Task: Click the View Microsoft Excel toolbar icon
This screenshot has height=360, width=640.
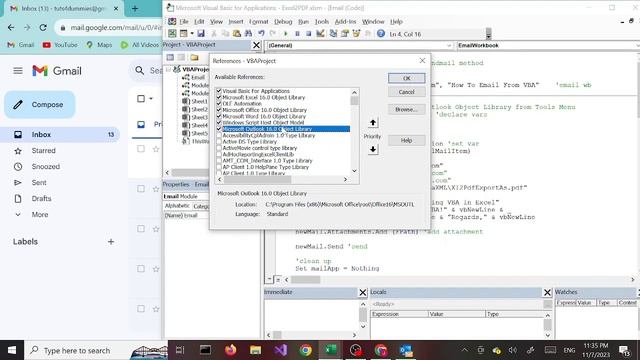Action: [172, 33]
